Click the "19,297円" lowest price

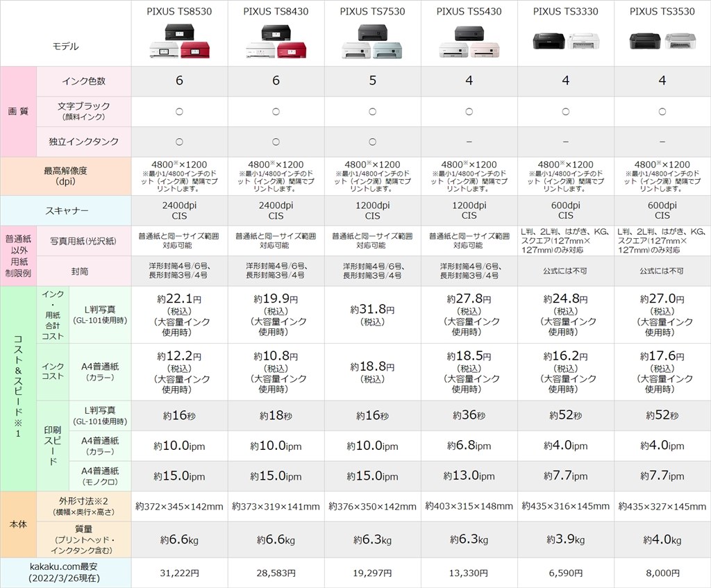click(372, 573)
